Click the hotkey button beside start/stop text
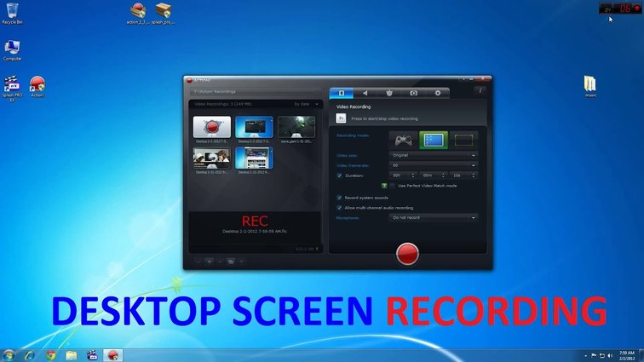 click(x=341, y=118)
